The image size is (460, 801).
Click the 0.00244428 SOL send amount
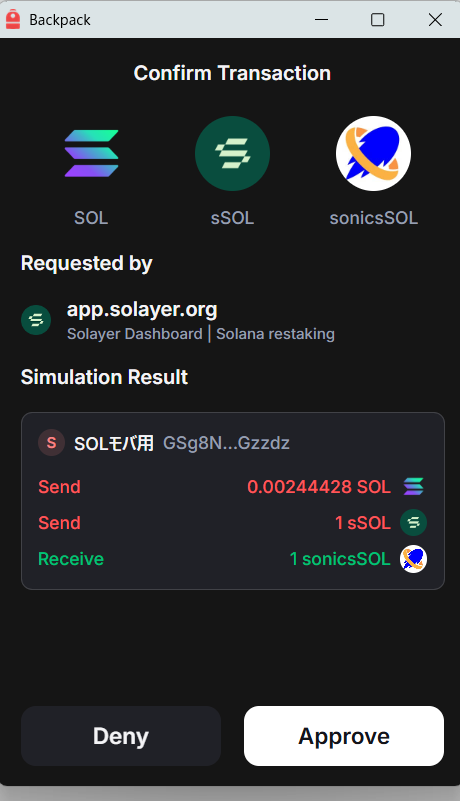319,487
